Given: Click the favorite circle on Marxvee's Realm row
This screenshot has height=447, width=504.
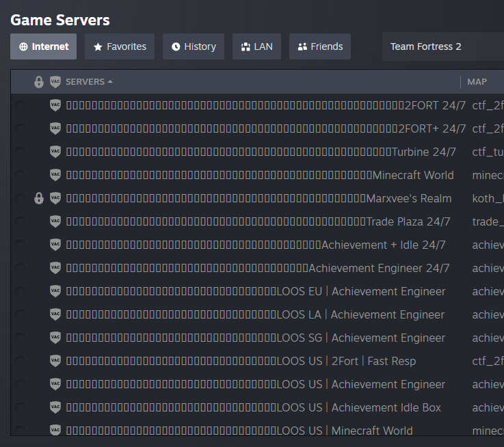Looking at the screenshot, I should pos(21,198).
